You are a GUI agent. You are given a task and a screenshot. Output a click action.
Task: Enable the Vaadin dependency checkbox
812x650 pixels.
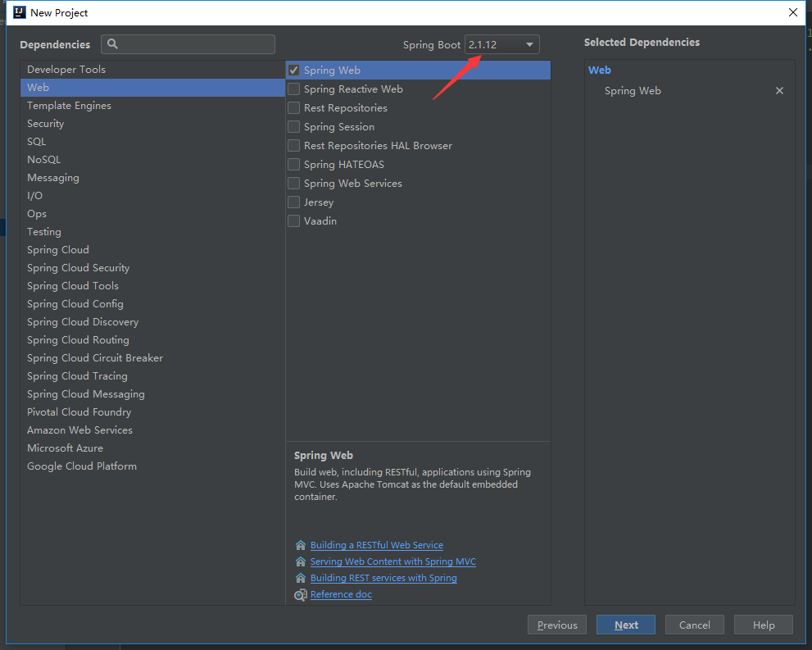click(293, 220)
